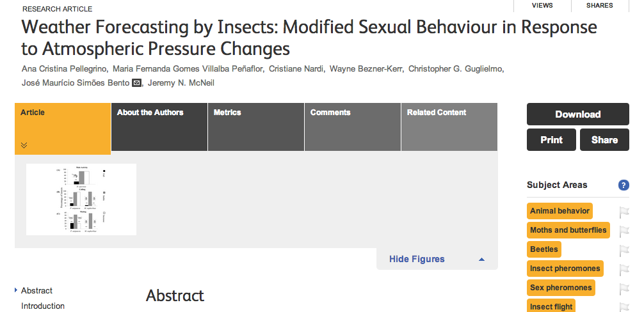The height and width of the screenshot is (312, 644).
Task: Open the Comments tab
Action: 352,127
